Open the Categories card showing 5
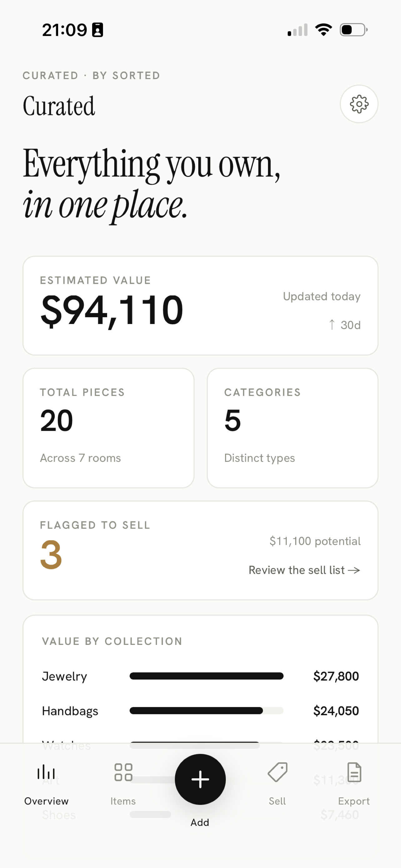401x868 pixels. 293,428
